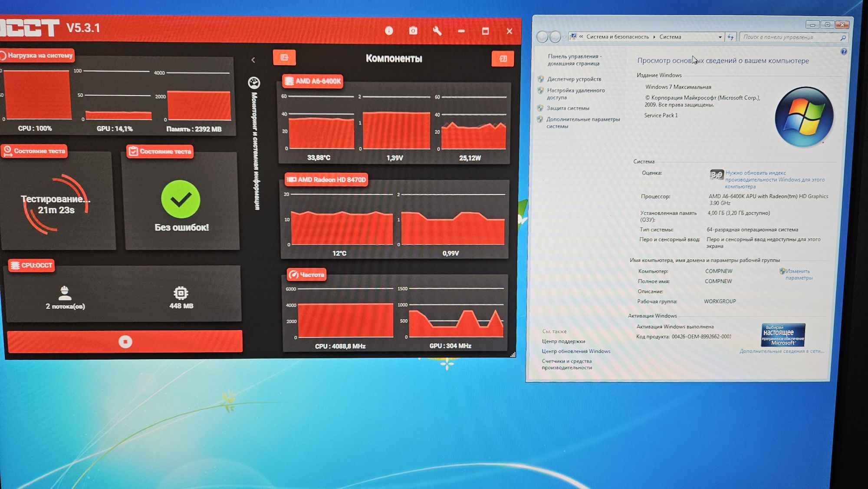Viewport: 868px width, 489px height.
Task: Open the help question mark icon in Control Panel
Action: (844, 51)
